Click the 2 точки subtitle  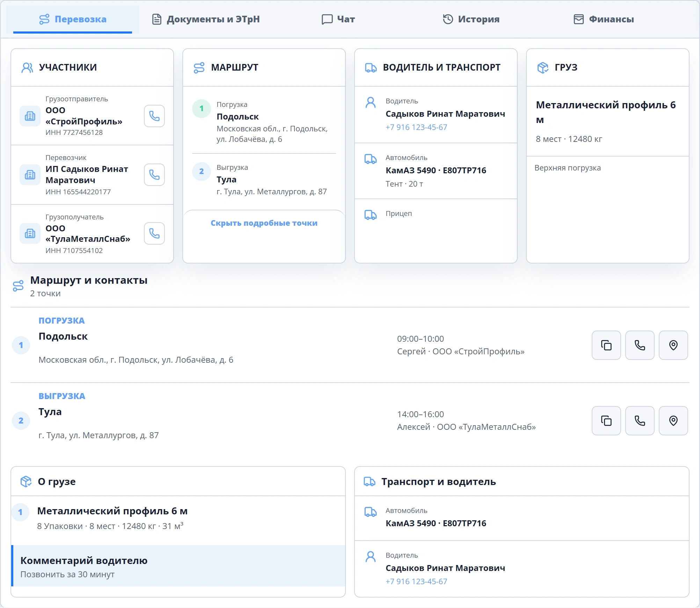pos(45,294)
